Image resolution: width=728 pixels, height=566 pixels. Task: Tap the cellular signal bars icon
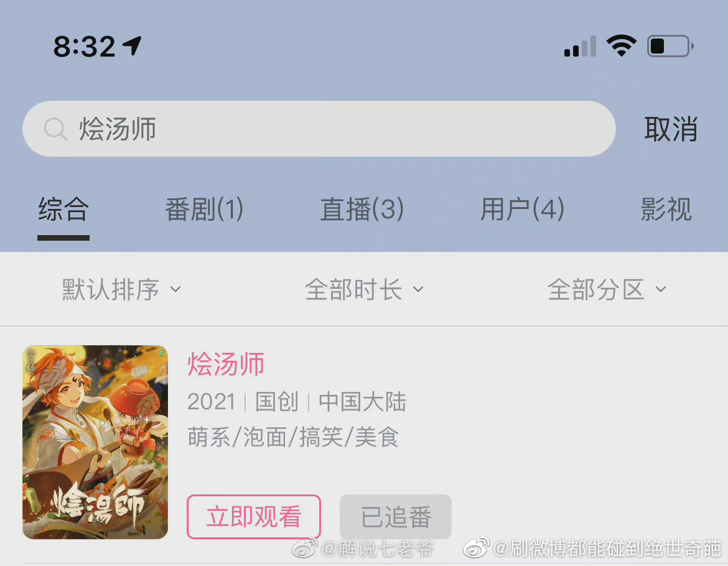coord(580,46)
